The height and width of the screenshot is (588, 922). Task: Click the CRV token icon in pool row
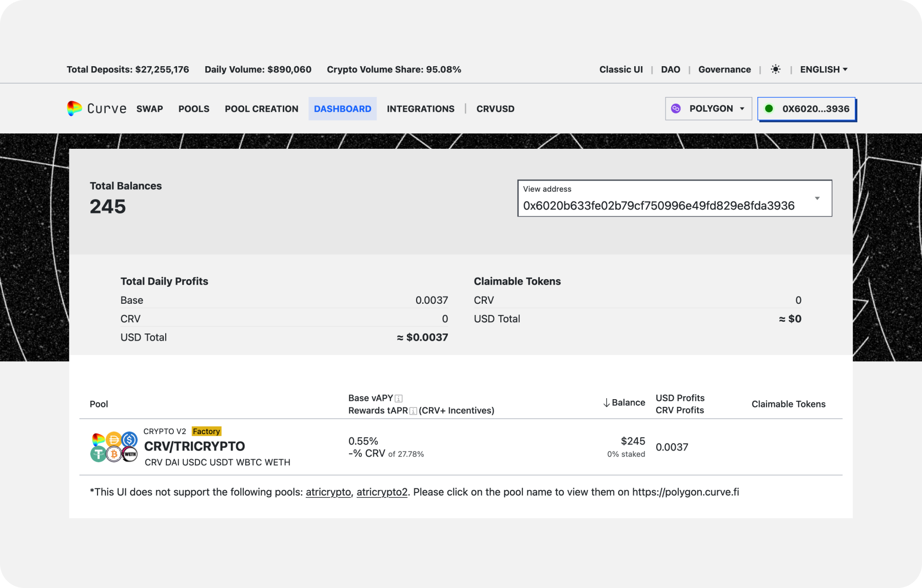click(98, 439)
